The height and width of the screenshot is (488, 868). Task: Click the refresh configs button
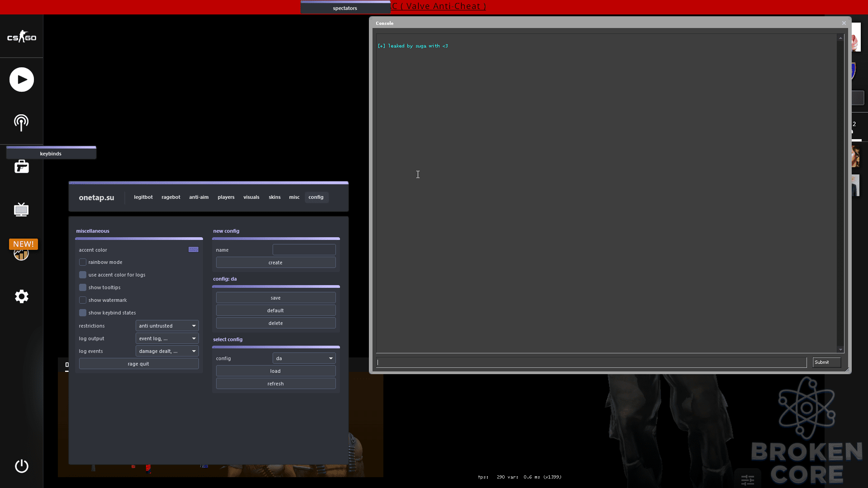(276, 384)
